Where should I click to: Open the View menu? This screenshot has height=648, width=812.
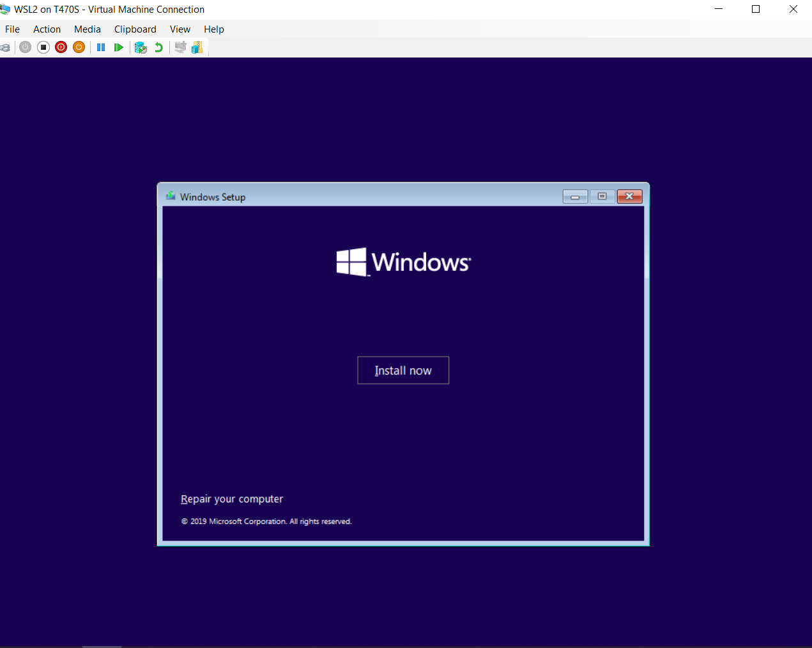180,29
